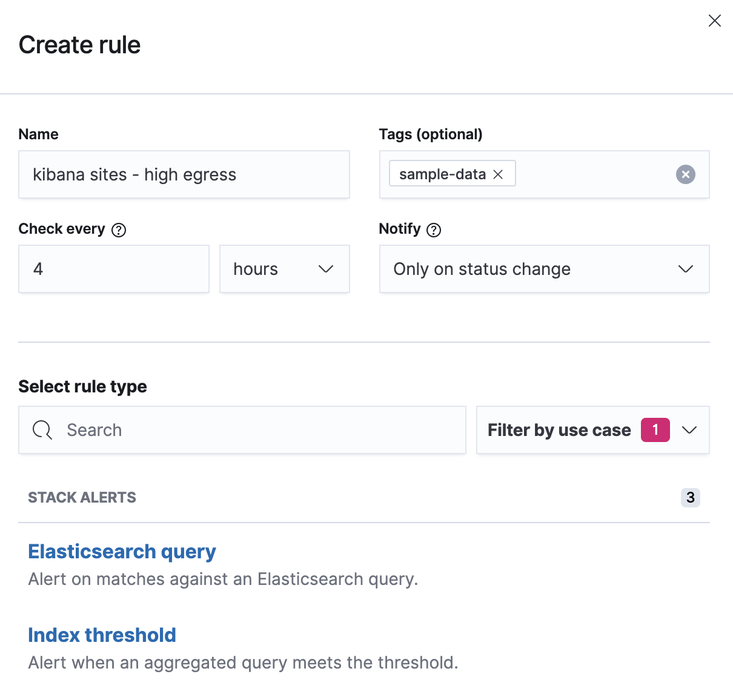Remove the sample-data tag
Viewport: 733px width, 700px height.
(499, 174)
